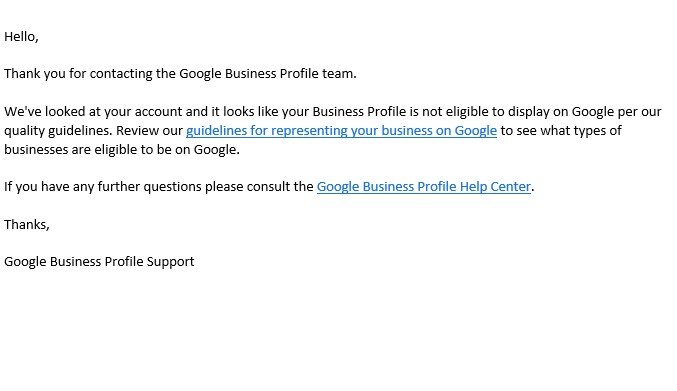
Task: Click the words "to see what types of"
Action: (x=561, y=131)
